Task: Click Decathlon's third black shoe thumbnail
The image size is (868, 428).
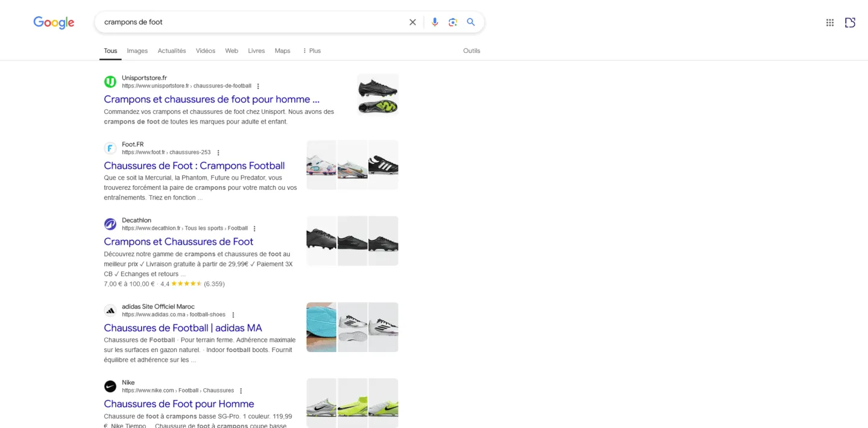Action: click(383, 241)
